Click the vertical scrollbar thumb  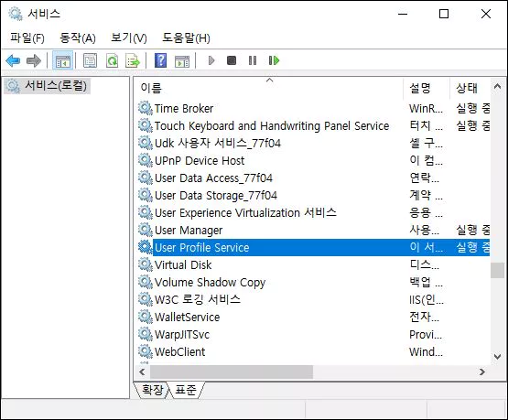tap(497, 271)
